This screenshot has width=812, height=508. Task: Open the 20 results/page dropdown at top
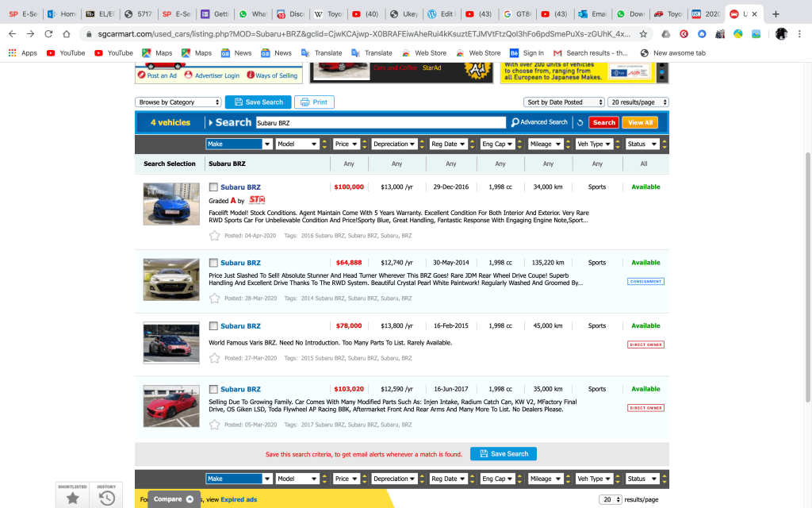point(638,102)
